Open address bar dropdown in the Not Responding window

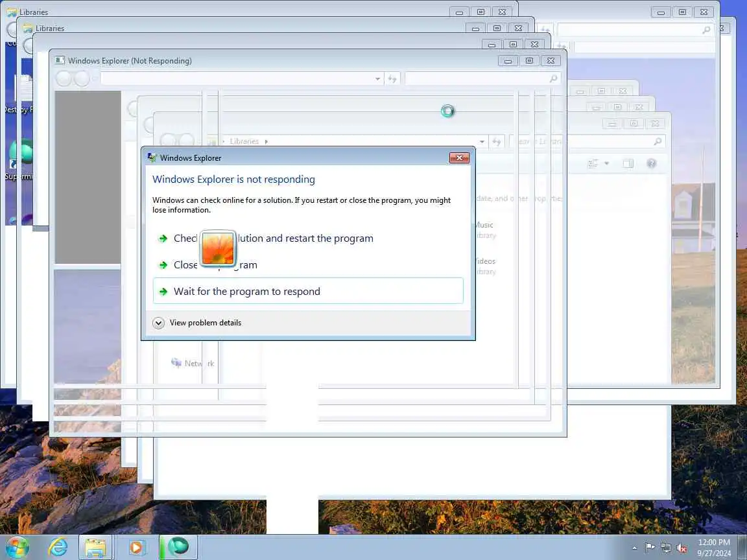378,78
